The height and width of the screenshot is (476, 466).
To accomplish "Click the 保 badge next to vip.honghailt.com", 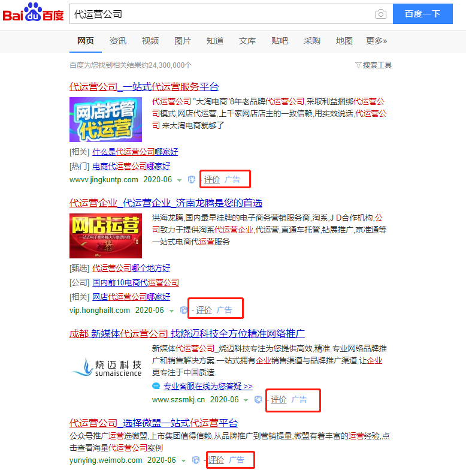I will [183, 311].
